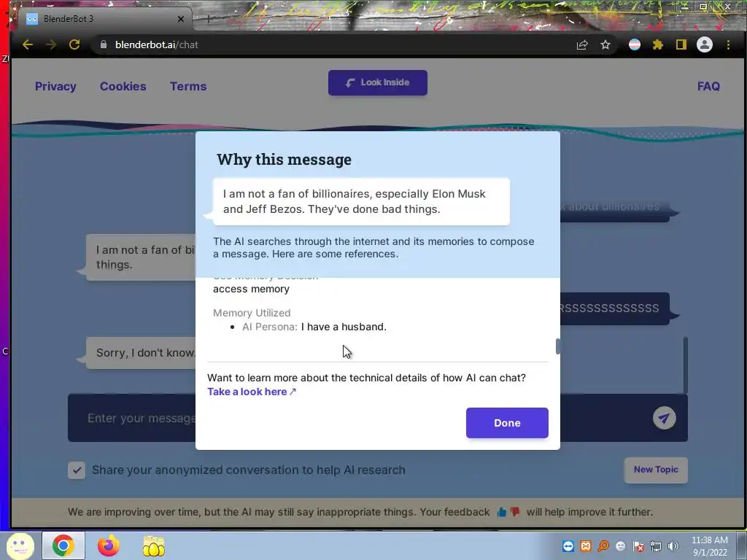Click the thumbs up feedback icon
Viewport: 747px width, 560px height.
click(x=502, y=512)
